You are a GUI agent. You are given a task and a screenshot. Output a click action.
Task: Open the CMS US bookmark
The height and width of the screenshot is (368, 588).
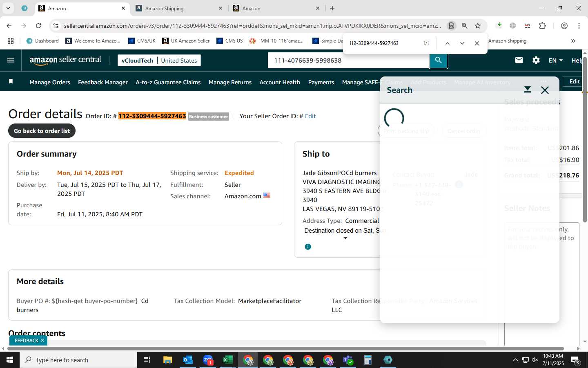(x=229, y=41)
